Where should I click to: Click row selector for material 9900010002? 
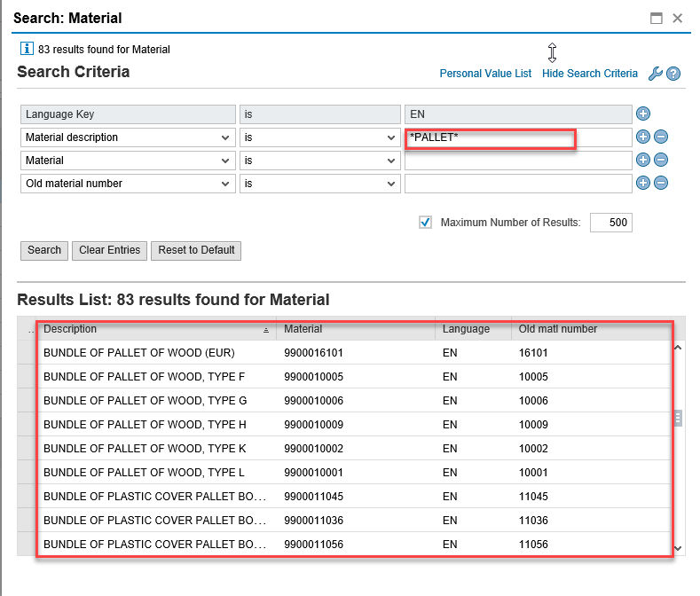pyautogui.click(x=27, y=449)
